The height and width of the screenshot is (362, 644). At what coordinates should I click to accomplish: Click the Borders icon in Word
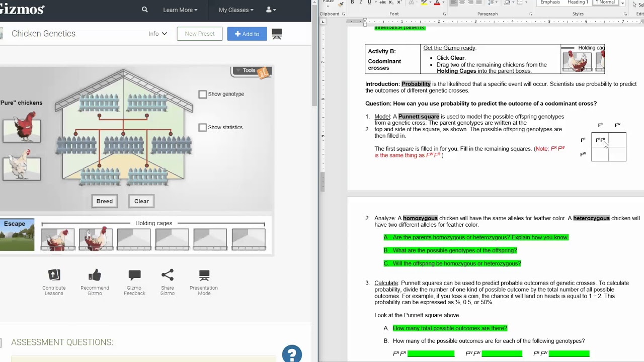tap(520, 2)
